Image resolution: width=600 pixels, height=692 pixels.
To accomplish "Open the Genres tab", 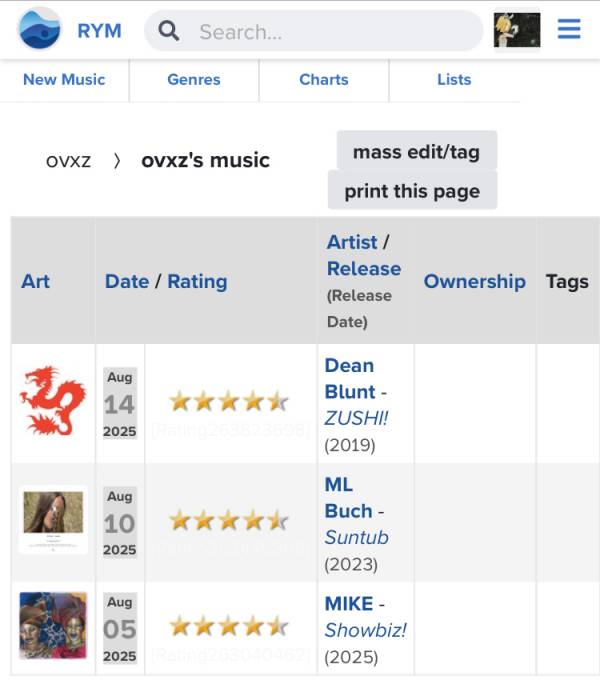I will (x=194, y=80).
